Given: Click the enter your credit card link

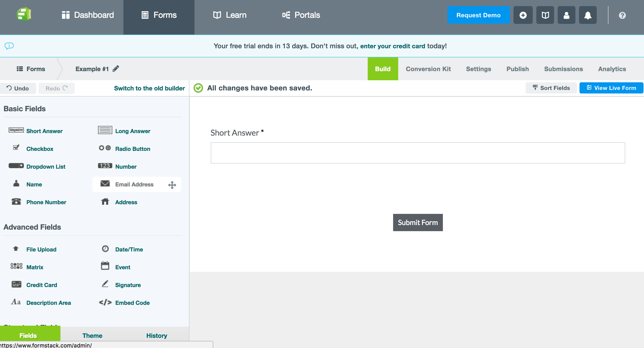Looking at the screenshot, I should click(392, 46).
